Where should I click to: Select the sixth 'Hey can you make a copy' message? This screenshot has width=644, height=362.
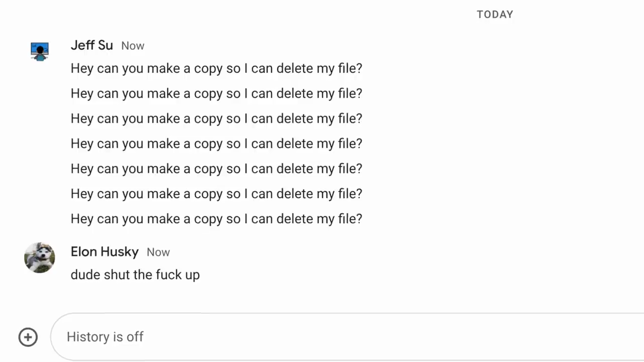216,194
